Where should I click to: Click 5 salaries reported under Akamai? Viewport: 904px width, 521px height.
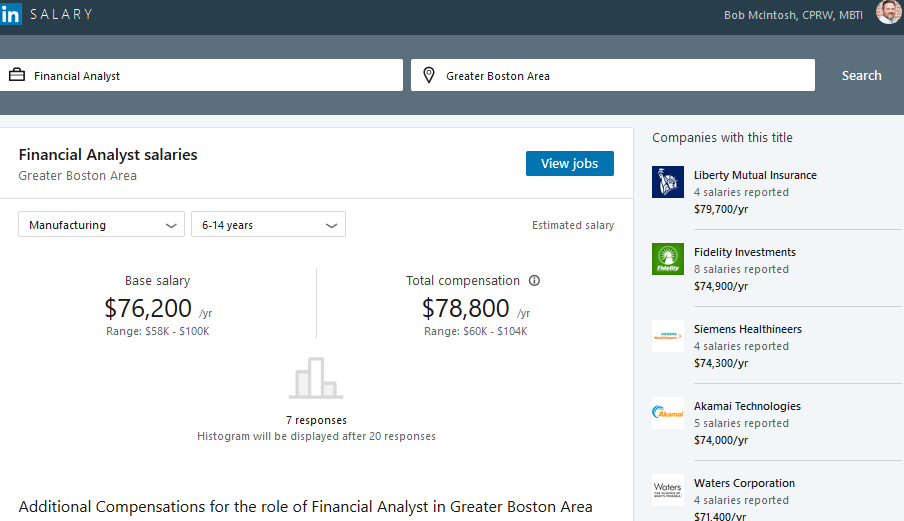tap(741, 423)
